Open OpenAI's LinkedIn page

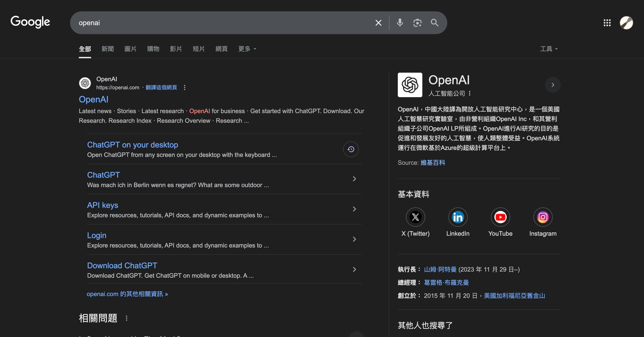tap(458, 217)
